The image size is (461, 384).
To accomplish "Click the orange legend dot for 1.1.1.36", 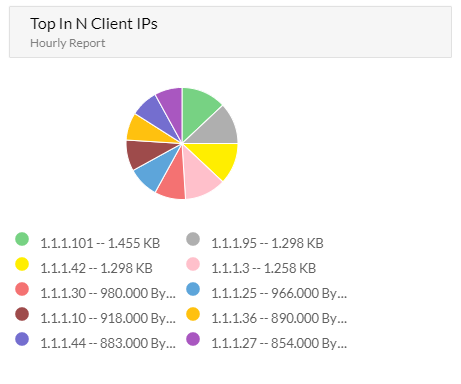I will 193,314.
